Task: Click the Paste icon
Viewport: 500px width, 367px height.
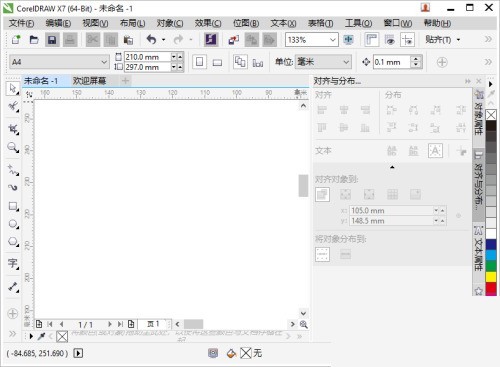Action: [128, 40]
